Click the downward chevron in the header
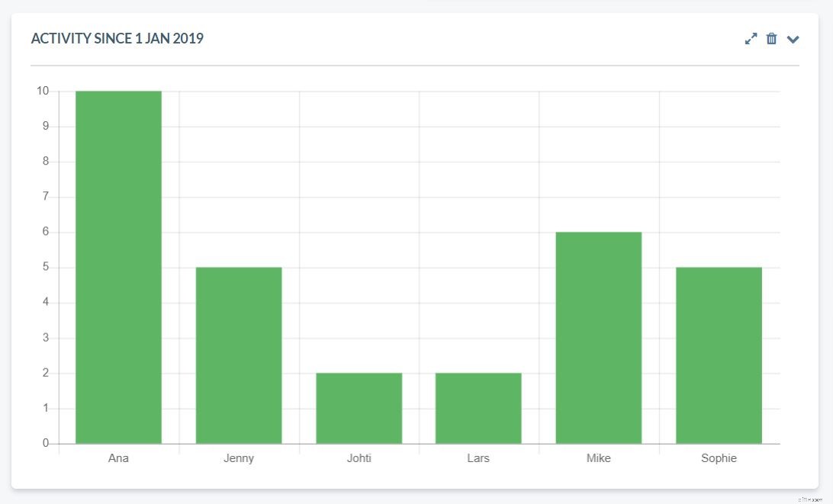Image resolution: width=833 pixels, height=504 pixels. pyautogui.click(x=793, y=39)
